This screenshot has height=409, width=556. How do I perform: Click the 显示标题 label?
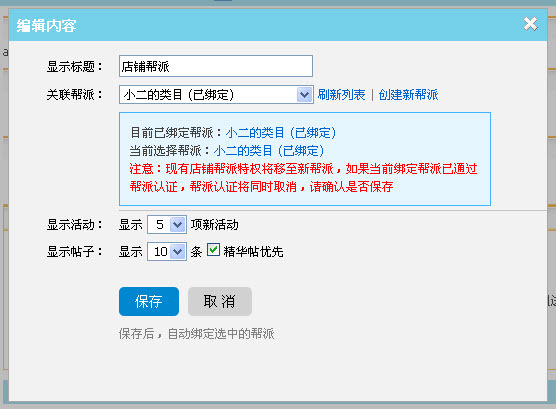[74, 66]
